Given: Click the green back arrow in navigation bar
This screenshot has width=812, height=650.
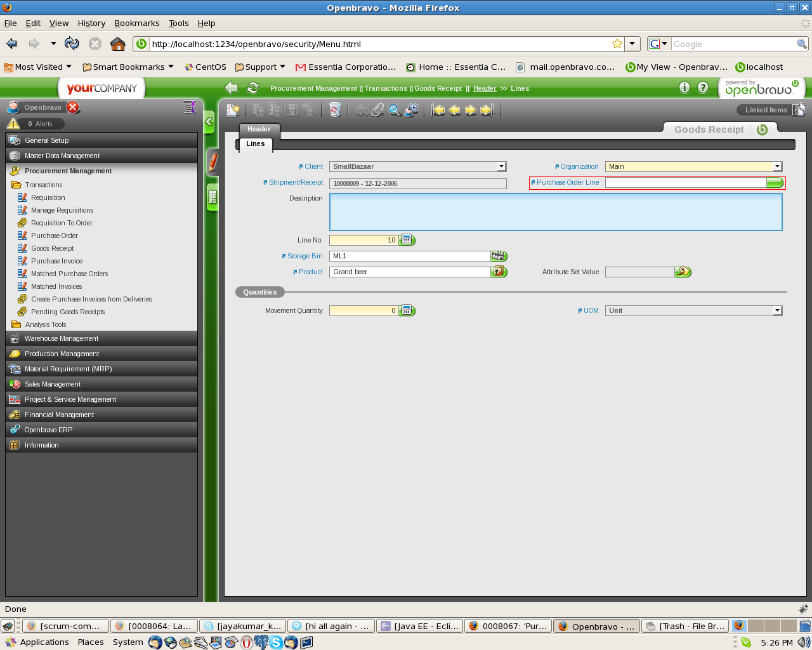Looking at the screenshot, I should pyautogui.click(x=232, y=88).
